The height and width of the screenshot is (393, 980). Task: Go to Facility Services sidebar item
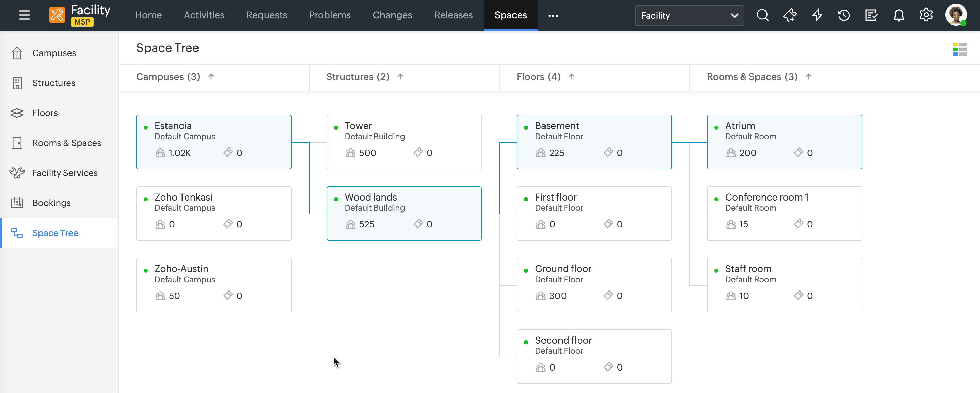(65, 173)
